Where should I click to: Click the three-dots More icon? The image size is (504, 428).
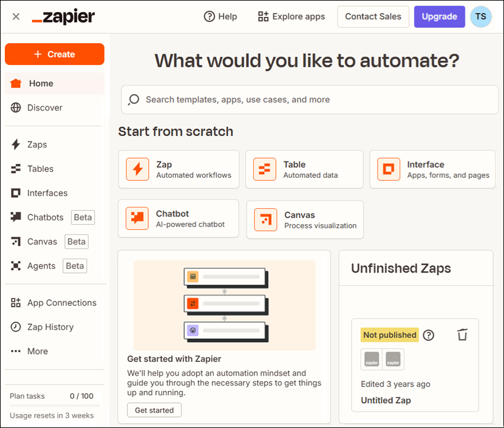click(16, 352)
